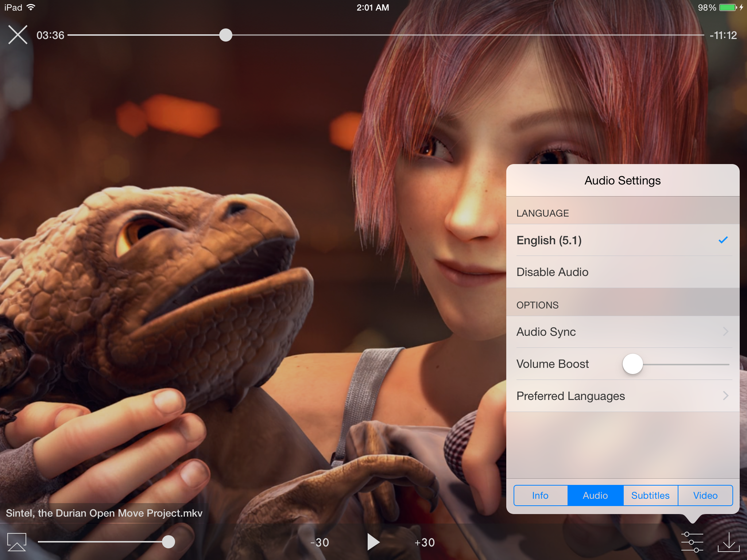Viewport: 747px width, 560px height.
Task: Tap the Audio Sync row chevron
Action: (725, 332)
